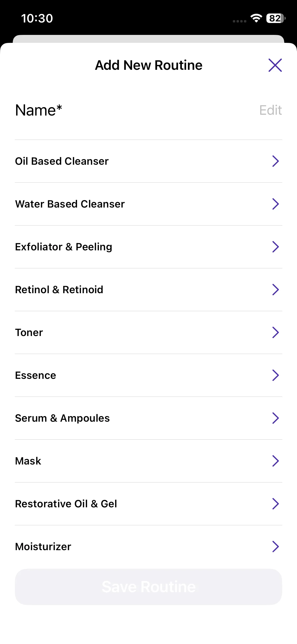Open Water Based Cleanser chevron arrow
The width and height of the screenshot is (297, 644).
[x=275, y=204]
